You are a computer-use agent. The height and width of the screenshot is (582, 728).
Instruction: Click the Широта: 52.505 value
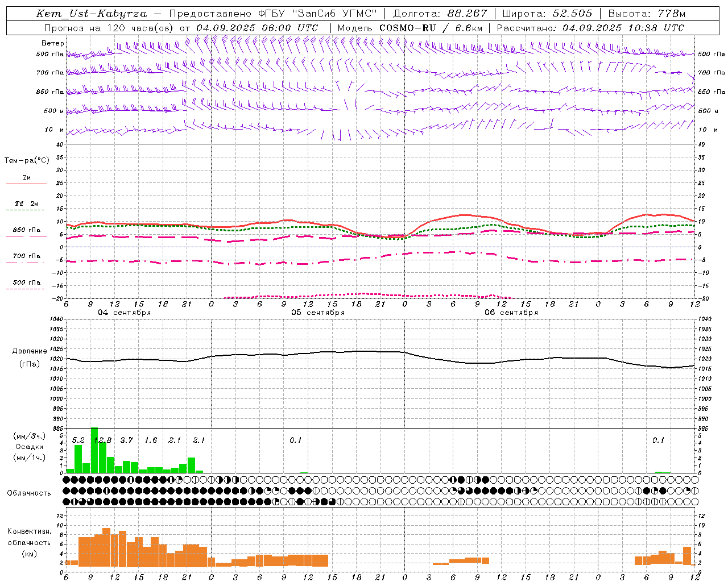[x=547, y=14]
